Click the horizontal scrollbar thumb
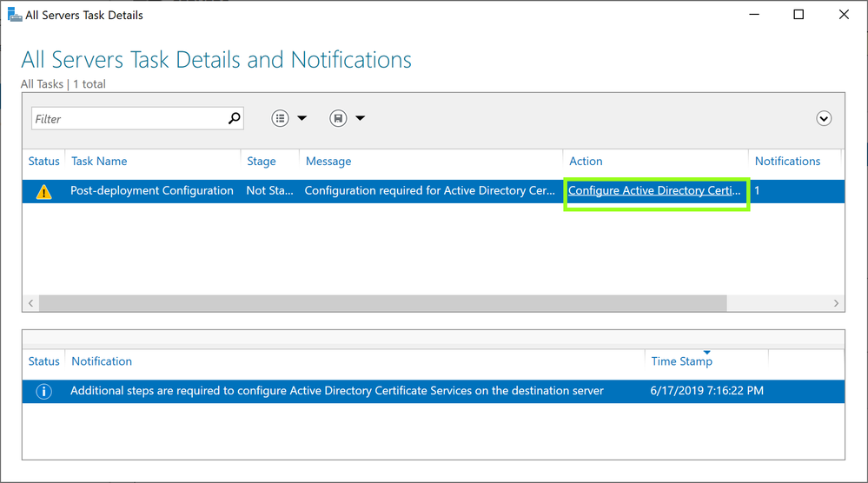Viewport: 868px width, 483px height. click(x=382, y=303)
